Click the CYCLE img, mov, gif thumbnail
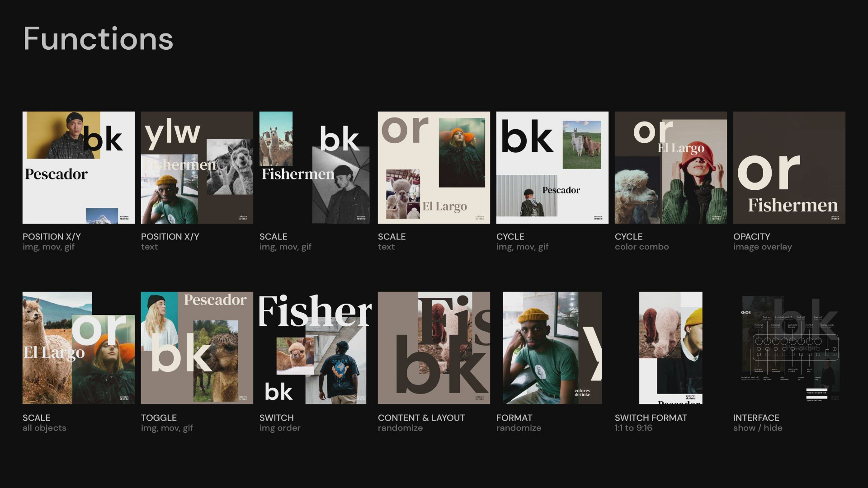Viewport: 868px width, 488px height. [552, 168]
